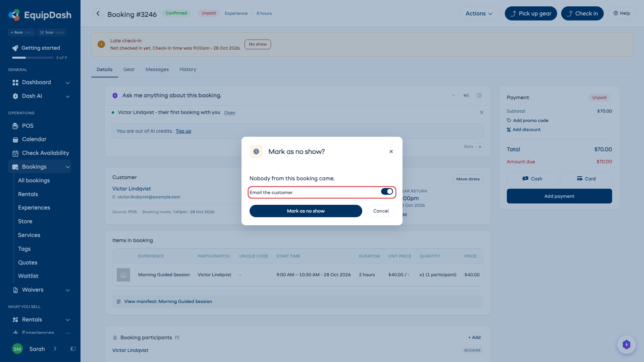Open the Actions dropdown
This screenshot has height=362, width=644.
[480, 13]
